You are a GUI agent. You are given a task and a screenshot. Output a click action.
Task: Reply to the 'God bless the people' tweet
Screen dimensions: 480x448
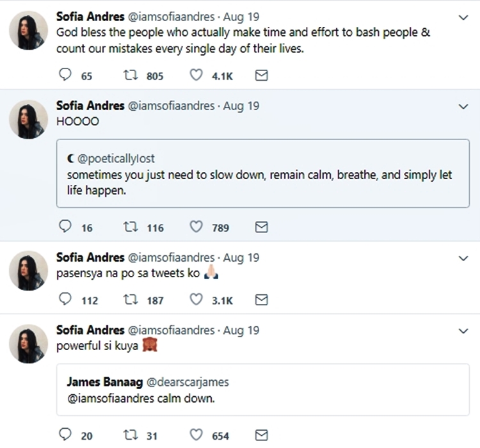(x=64, y=76)
